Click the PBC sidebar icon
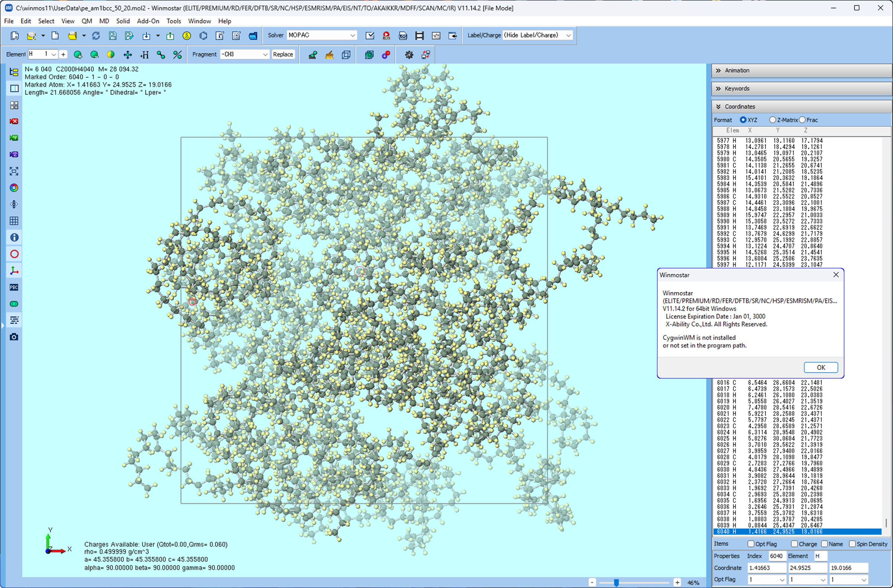This screenshot has height=588, width=893. click(14, 287)
